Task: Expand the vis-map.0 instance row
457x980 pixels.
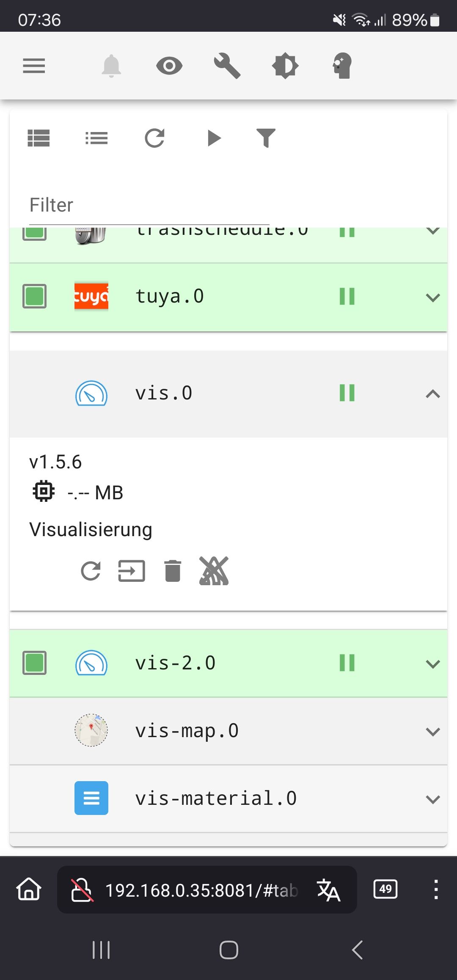Action: tap(432, 731)
